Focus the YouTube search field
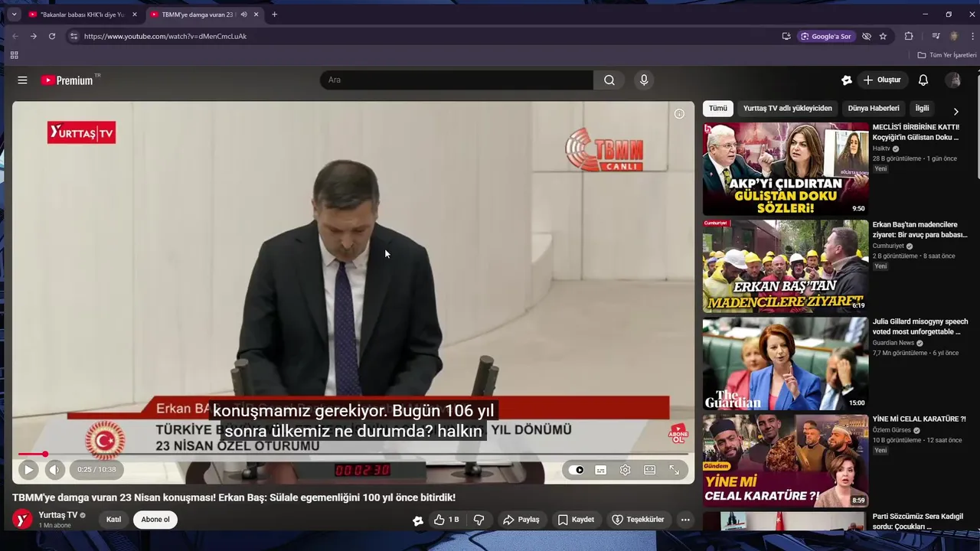The height and width of the screenshot is (551, 980). click(457, 80)
